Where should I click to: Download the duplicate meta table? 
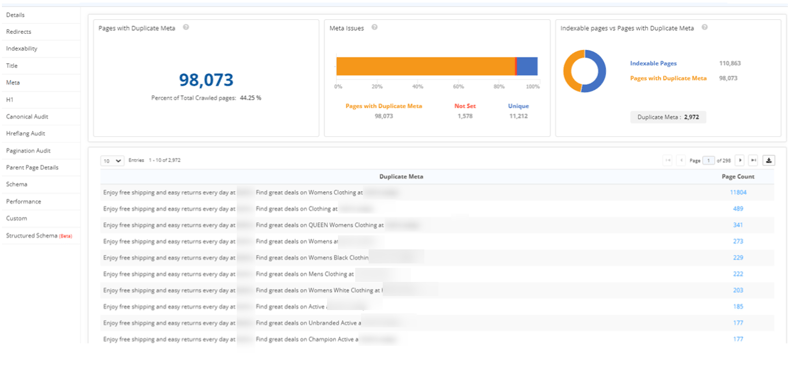(768, 160)
